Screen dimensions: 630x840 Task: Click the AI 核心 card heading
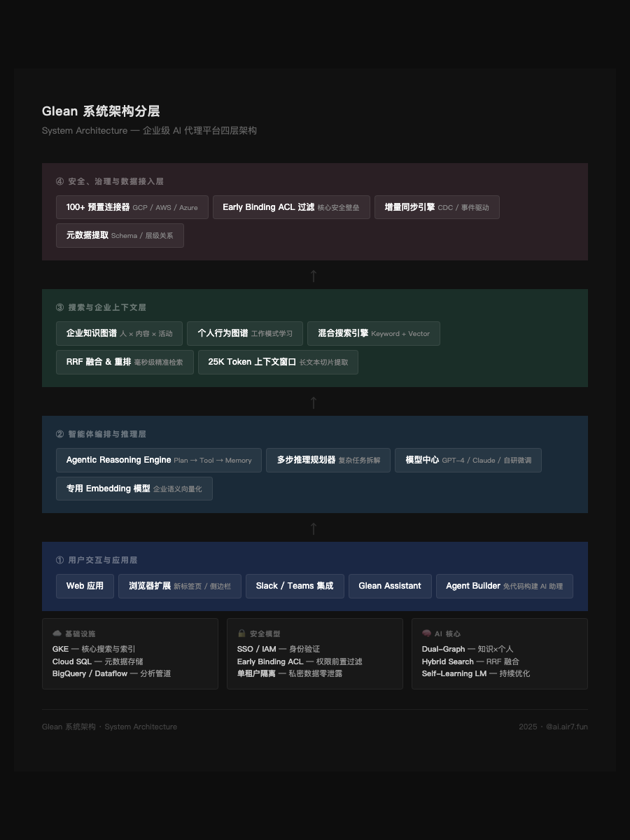point(447,633)
